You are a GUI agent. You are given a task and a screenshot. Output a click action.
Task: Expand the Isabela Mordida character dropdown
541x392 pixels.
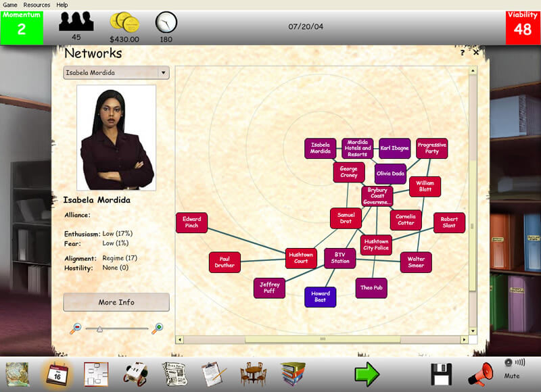tap(163, 73)
